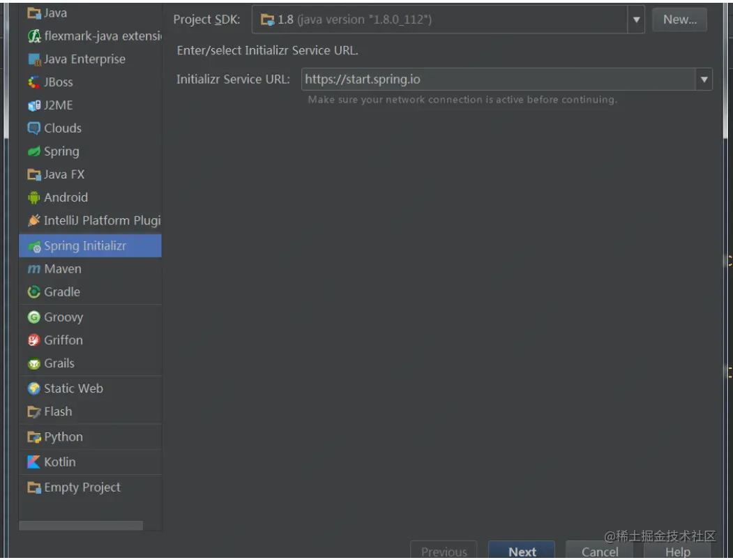Select Spring Initializr label
Image resolution: width=733 pixels, height=560 pixels.
coord(85,246)
